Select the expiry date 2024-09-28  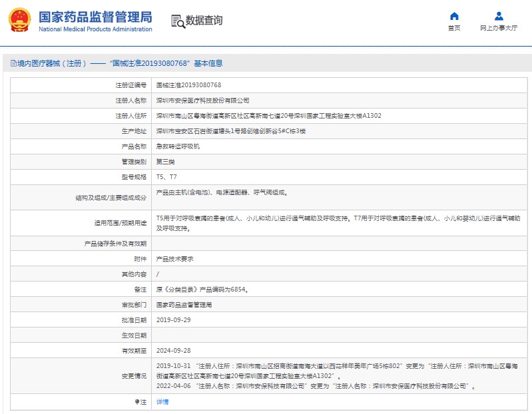pyautogui.click(x=173, y=351)
